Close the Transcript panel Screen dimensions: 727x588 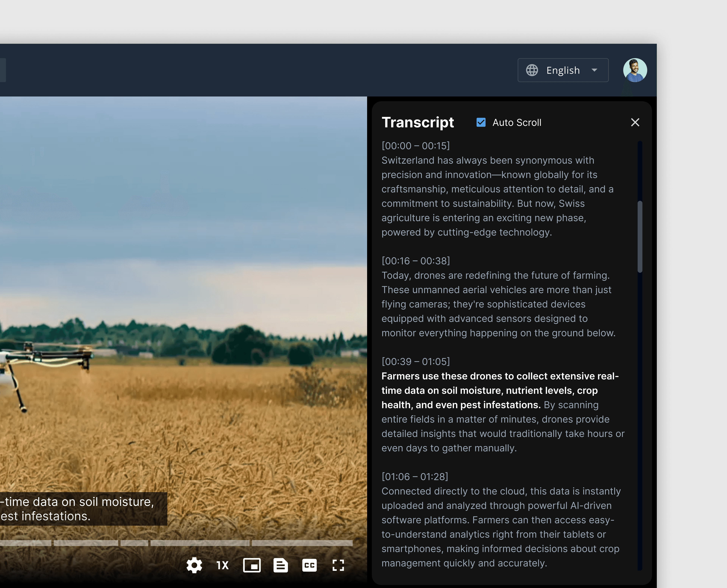pyautogui.click(x=635, y=122)
